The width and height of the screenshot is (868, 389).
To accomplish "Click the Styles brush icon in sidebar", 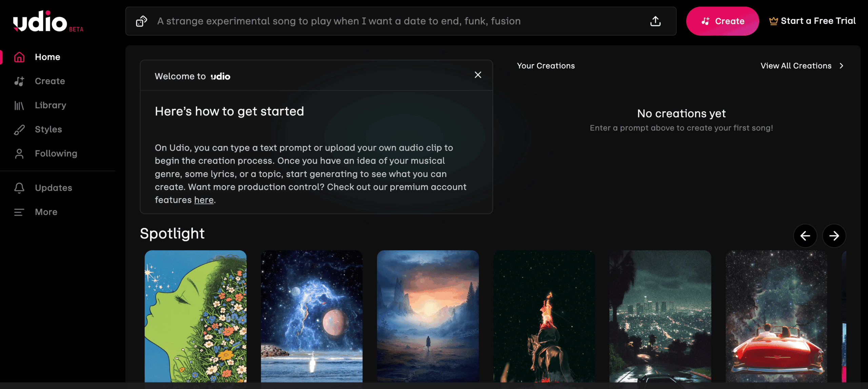I will [x=19, y=130].
